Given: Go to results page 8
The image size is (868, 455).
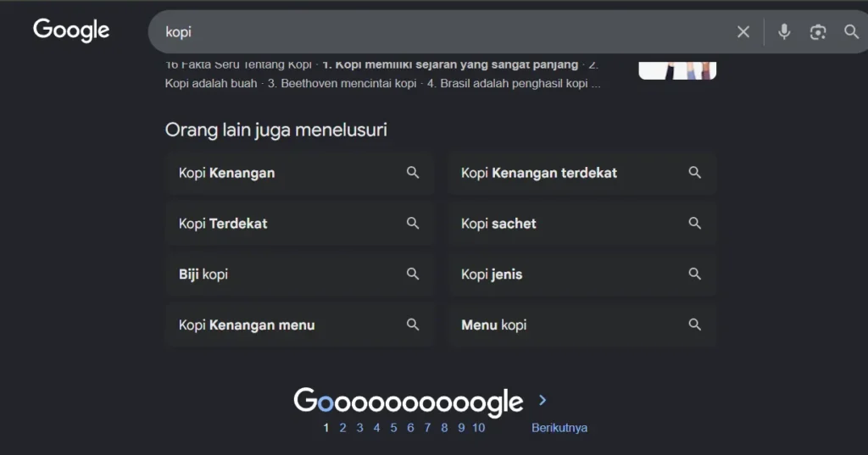Looking at the screenshot, I should pos(444,428).
